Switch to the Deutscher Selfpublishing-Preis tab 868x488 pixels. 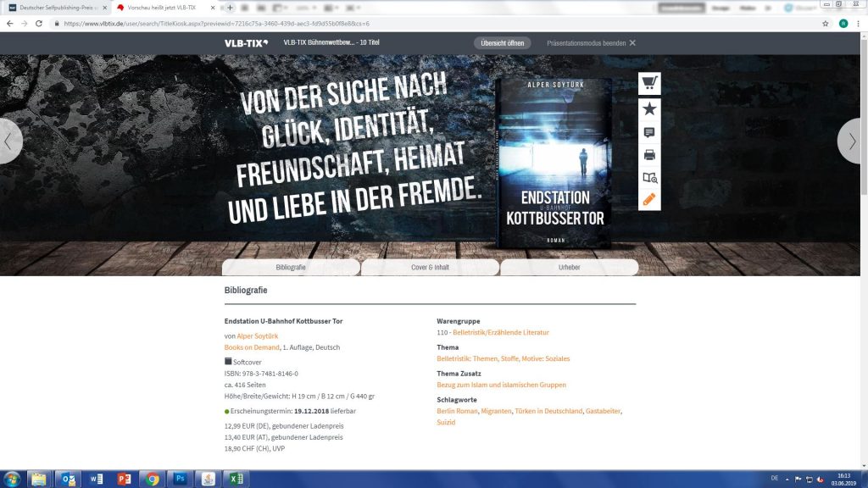click(58, 8)
